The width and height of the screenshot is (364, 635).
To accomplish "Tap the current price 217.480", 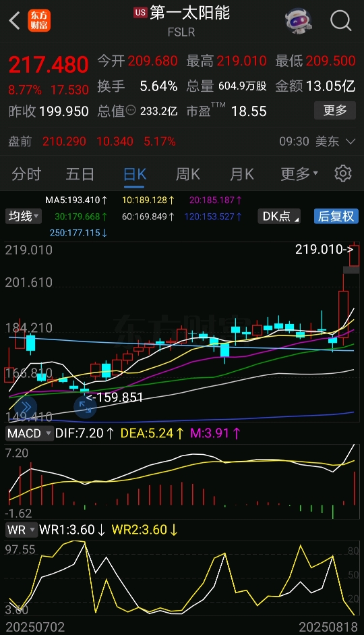I will [48, 64].
